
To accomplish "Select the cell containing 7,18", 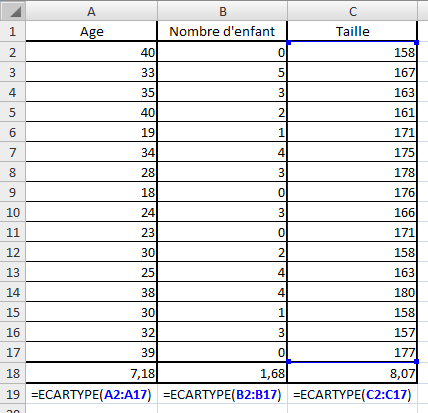I will (x=91, y=373).
